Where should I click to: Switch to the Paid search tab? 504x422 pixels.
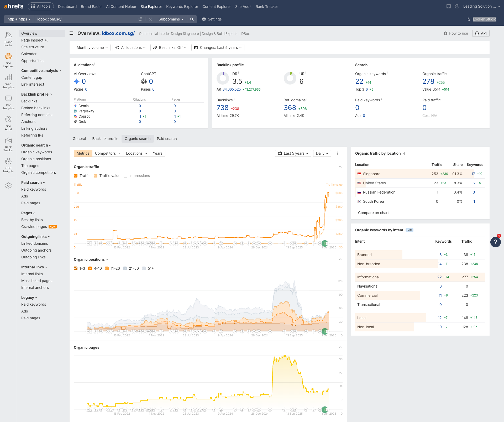click(167, 139)
